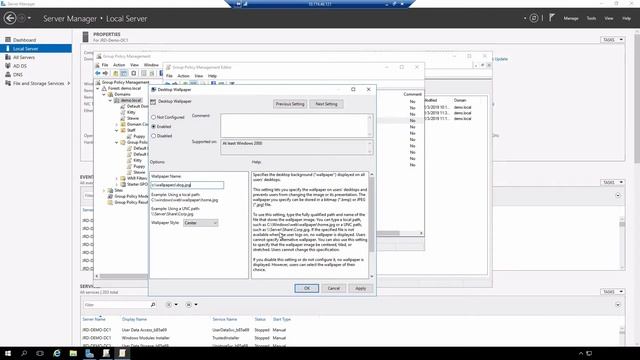Screen dimensions: 640x360
Task: Open Server Manager Help menu
Action: (627, 18)
